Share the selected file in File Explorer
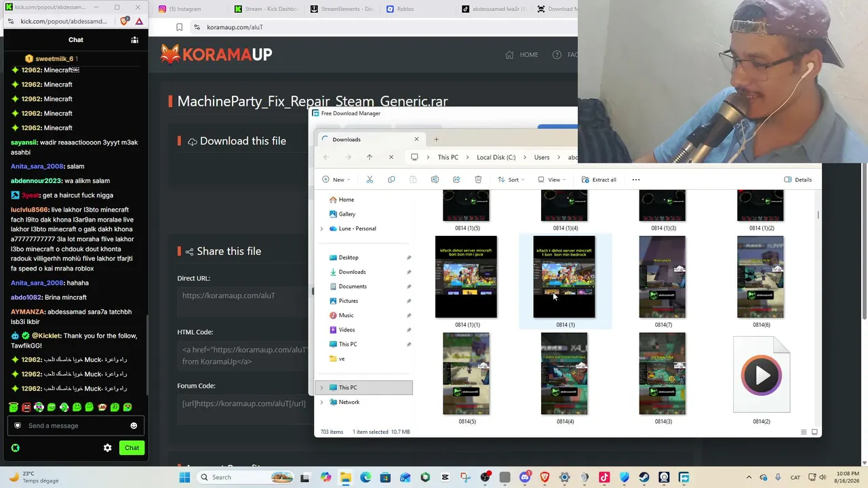Image resolution: width=868 pixels, height=488 pixels. point(456,180)
